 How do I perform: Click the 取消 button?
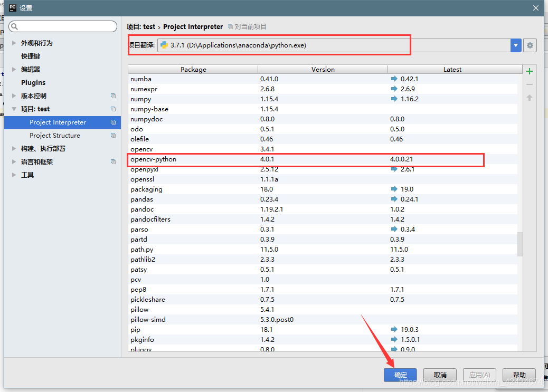click(440, 375)
